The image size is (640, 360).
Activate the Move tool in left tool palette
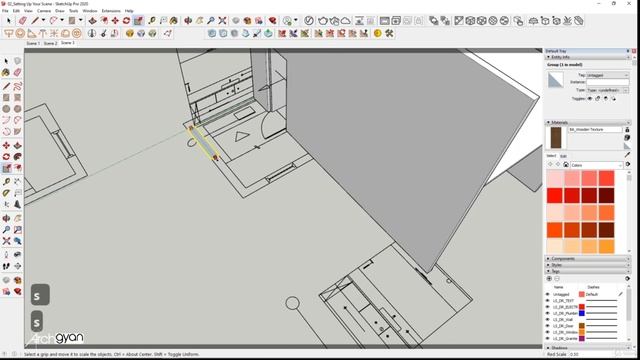(x=6, y=145)
